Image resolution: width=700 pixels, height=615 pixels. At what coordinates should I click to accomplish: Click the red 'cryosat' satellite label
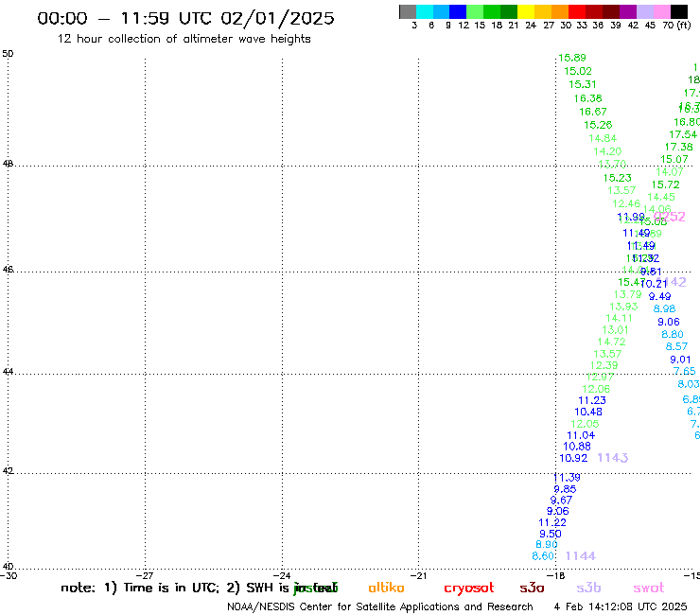point(469,589)
